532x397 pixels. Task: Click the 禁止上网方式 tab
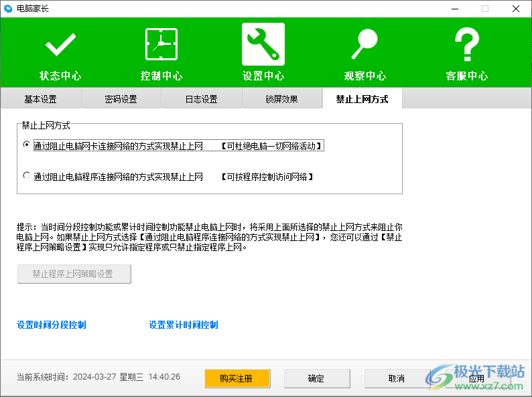coord(362,99)
